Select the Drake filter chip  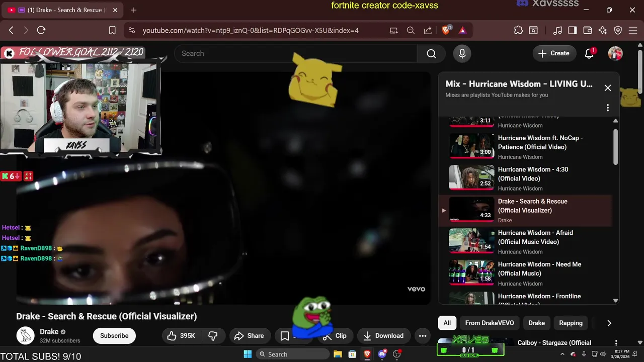coord(536,323)
